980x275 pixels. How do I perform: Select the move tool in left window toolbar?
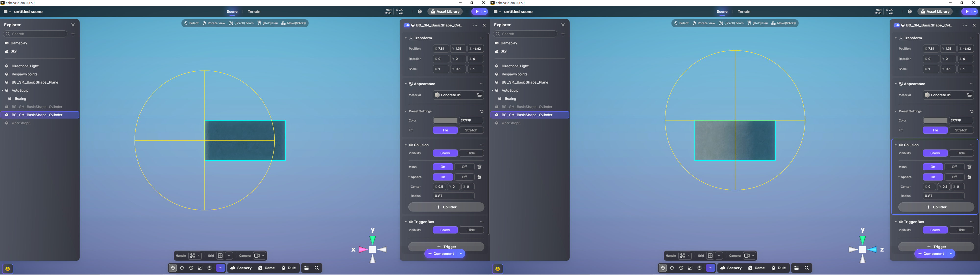[182, 268]
